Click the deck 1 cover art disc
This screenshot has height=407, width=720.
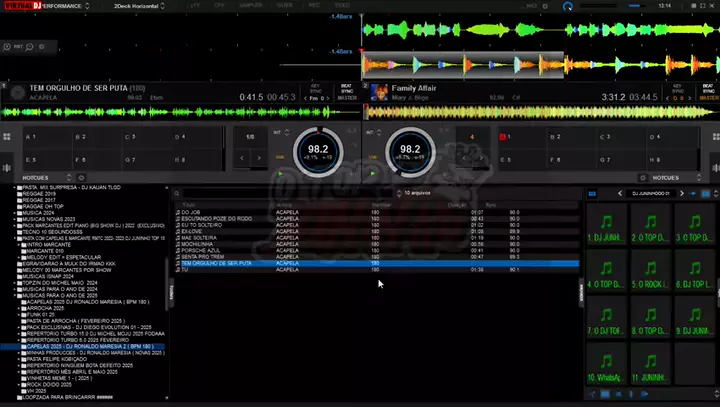coord(17,92)
